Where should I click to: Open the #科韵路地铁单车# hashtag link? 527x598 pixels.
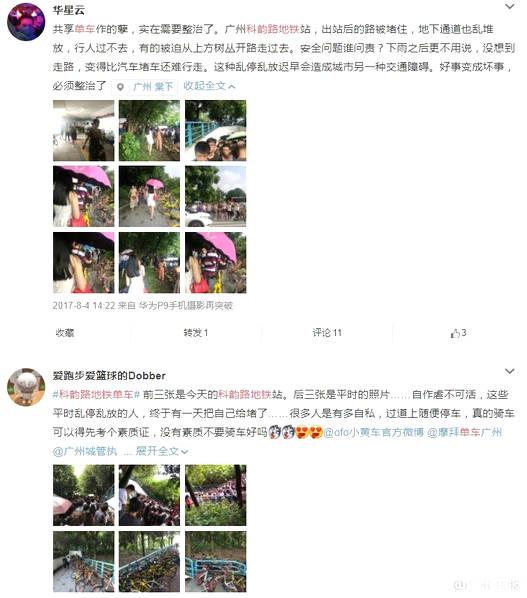coord(96,394)
